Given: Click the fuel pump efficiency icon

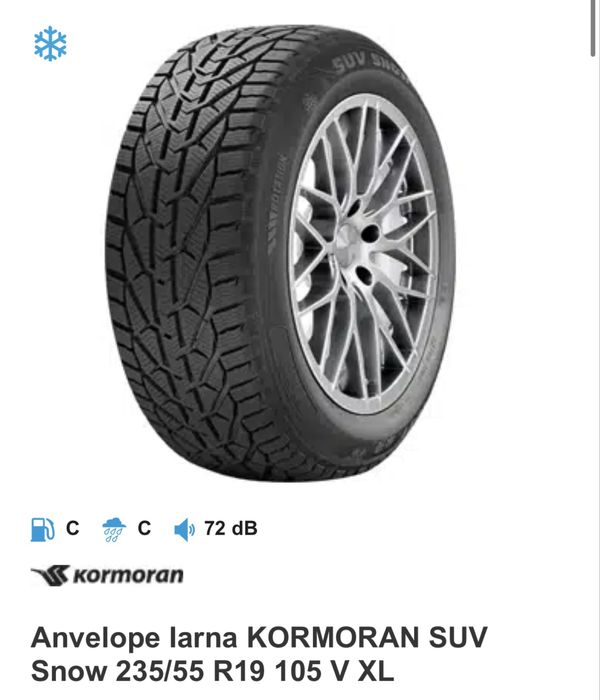Looking at the screenshot, I should pos(42,529).
